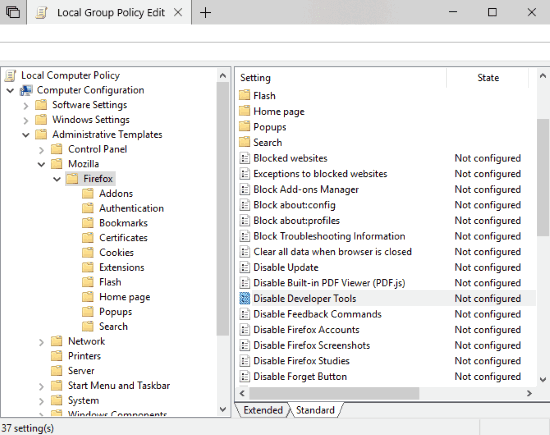Image resolution: width=550 pixels, height=435 pixels.
Task: Click the Popups folder icon in settings list
Action: [x=244, y=127]
